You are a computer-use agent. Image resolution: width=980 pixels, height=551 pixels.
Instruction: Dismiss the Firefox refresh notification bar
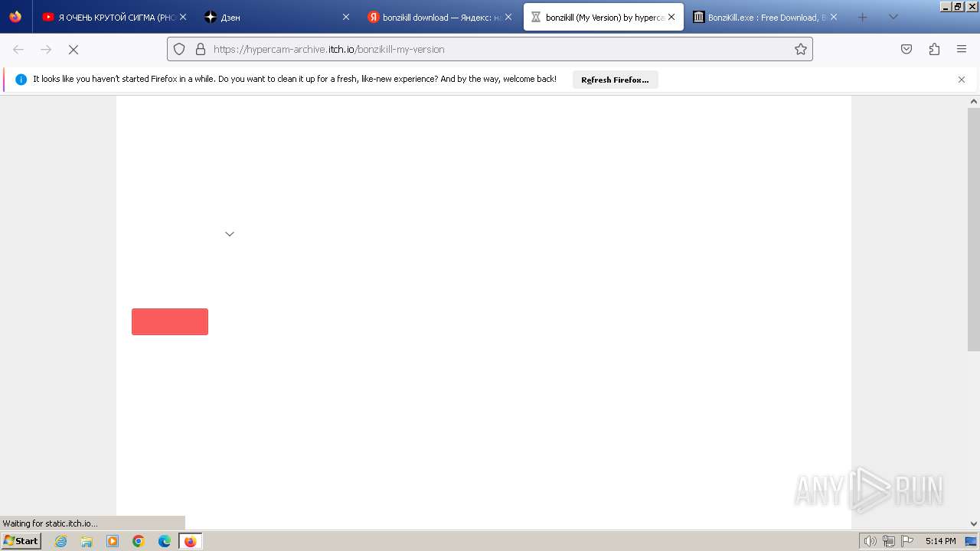click(x=962, y=80)
